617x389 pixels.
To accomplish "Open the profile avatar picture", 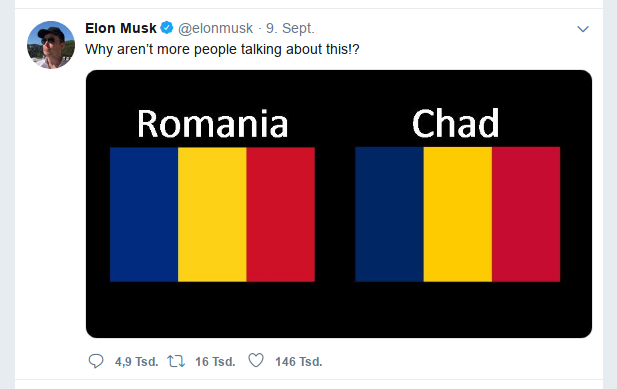I will click(51, 45).
